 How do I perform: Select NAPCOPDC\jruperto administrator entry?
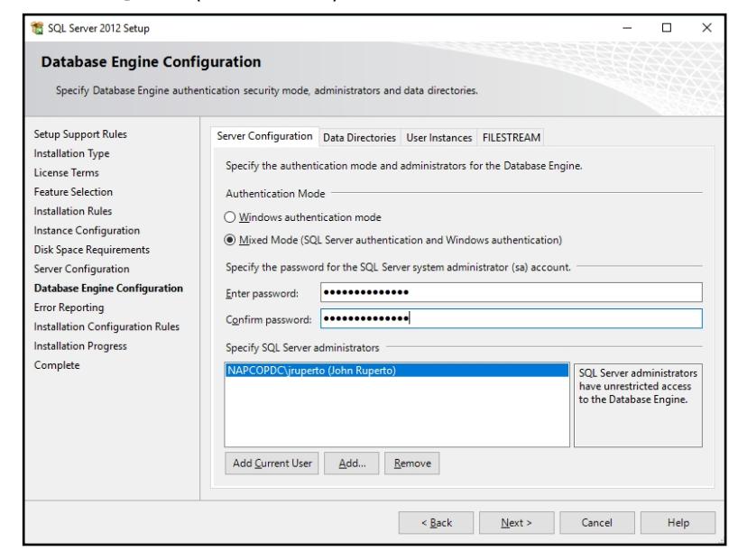point(396,371)
